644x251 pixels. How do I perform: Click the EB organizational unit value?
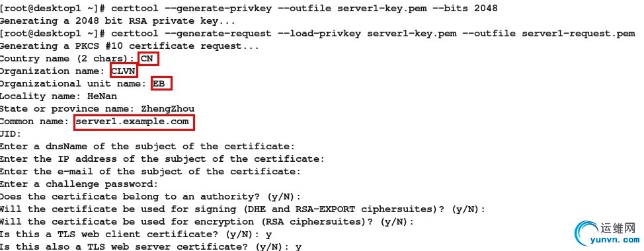click(x=161, y=84)
